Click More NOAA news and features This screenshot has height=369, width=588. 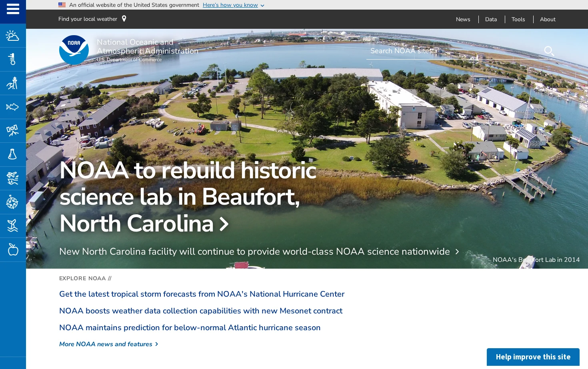(106, 344)
